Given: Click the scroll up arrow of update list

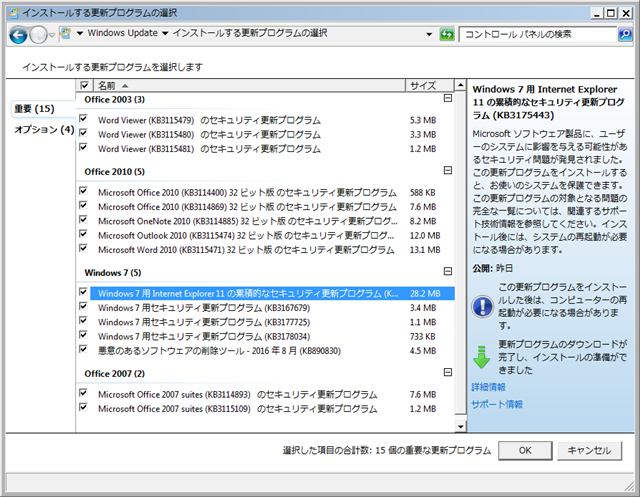Looking at the screenshot, I should pos(460,85).
